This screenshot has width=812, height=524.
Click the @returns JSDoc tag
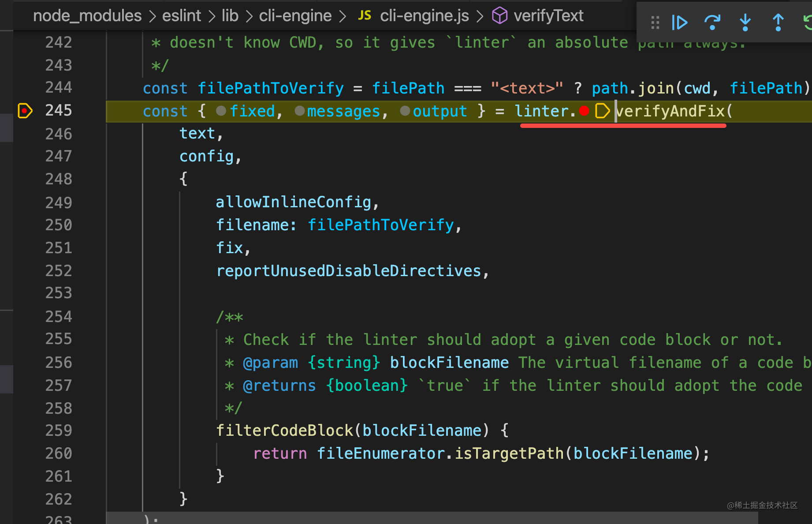click(x=280, y=386)
